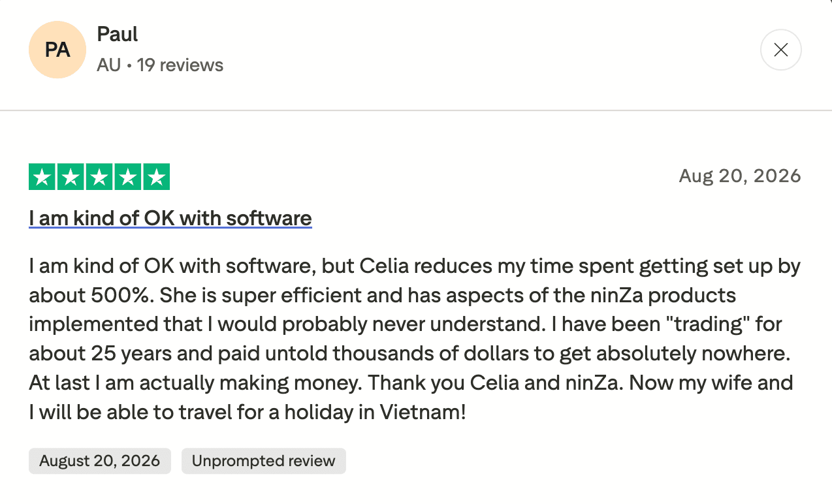
Task: Click the fifth green rating star
Action: 157,177
